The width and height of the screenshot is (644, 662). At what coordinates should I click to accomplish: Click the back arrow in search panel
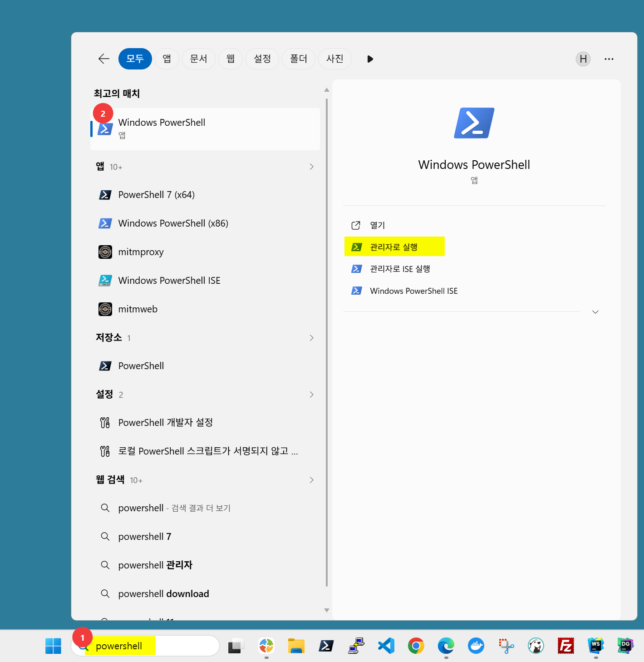[x=104, y=59]
